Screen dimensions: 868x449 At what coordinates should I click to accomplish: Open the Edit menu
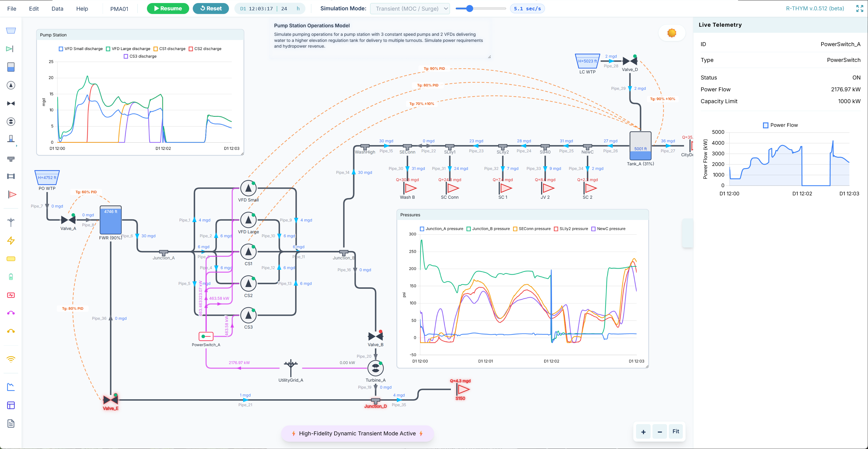(x=34, y=9)
